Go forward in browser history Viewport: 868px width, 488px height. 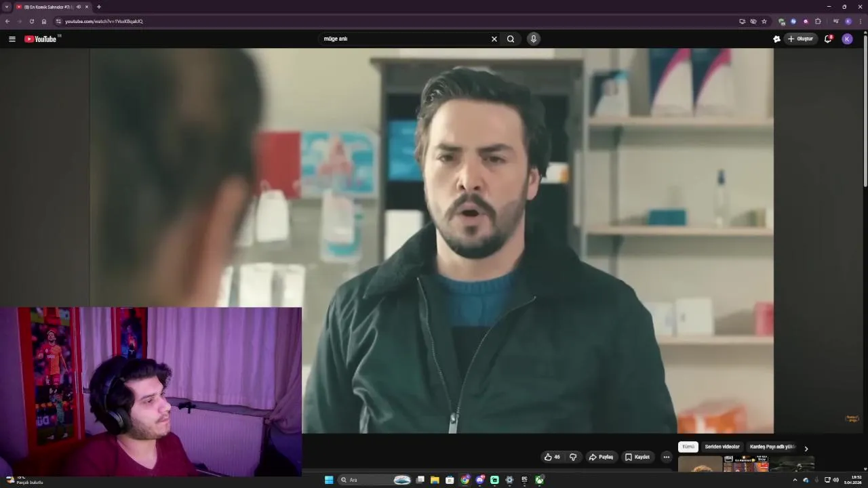click(19, 22)
